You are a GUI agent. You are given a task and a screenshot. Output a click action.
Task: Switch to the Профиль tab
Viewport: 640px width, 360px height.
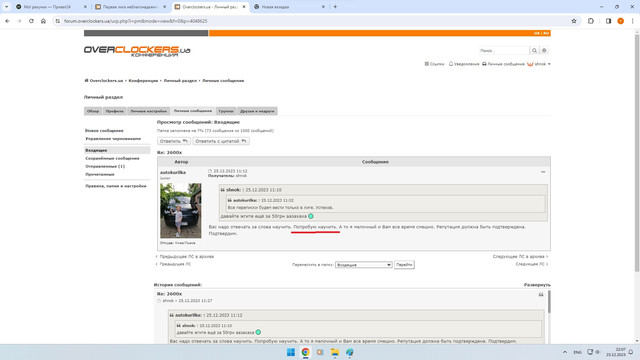(x=115, y=111)
